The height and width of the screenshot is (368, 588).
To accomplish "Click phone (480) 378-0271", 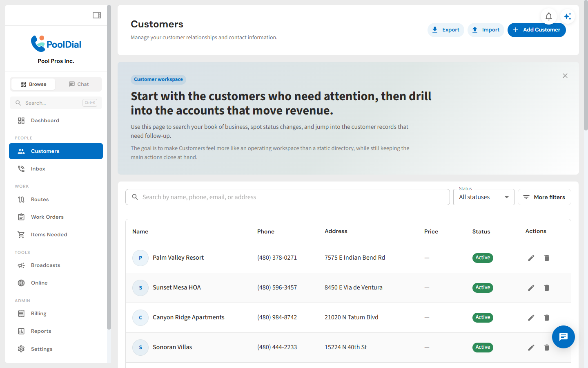I will pos(277,258).
